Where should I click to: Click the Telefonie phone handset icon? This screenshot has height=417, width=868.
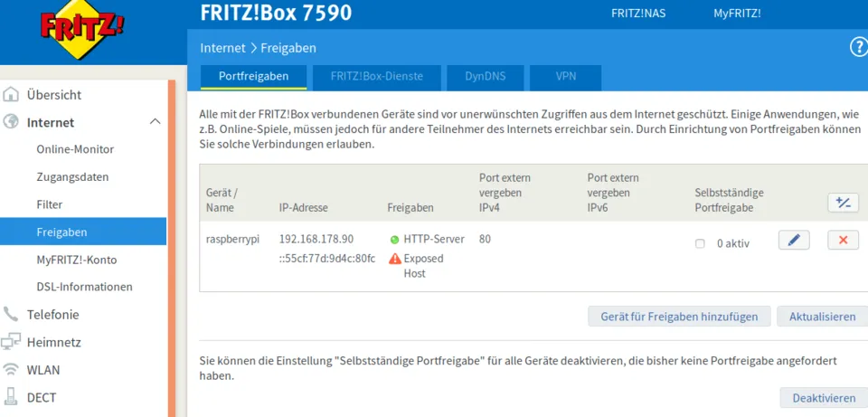coord(11,315)
